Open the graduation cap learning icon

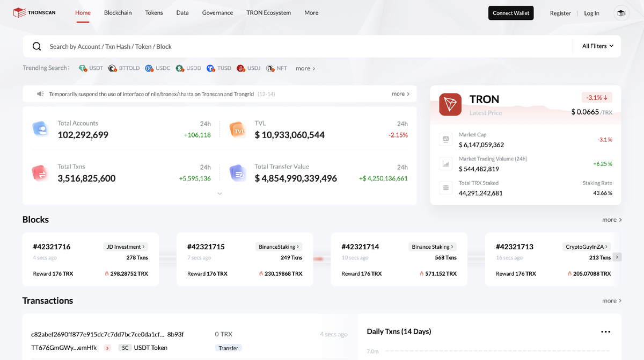[621, 13]
